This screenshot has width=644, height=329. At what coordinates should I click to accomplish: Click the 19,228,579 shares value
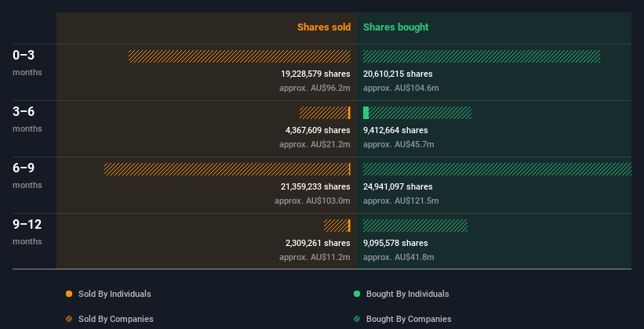315,74
